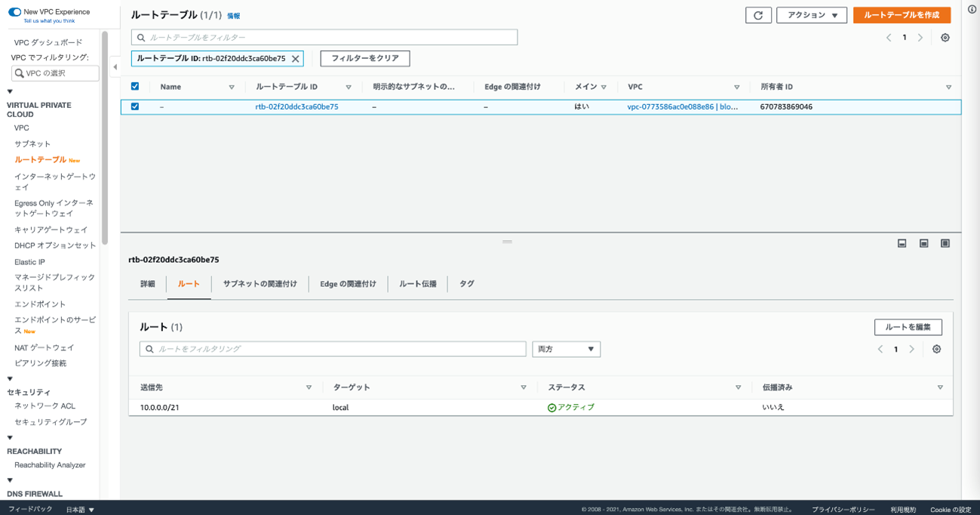Collapse the left navigation sidebar arrow
This screenshot has width=980, height=515.
(x=115, y=67)
